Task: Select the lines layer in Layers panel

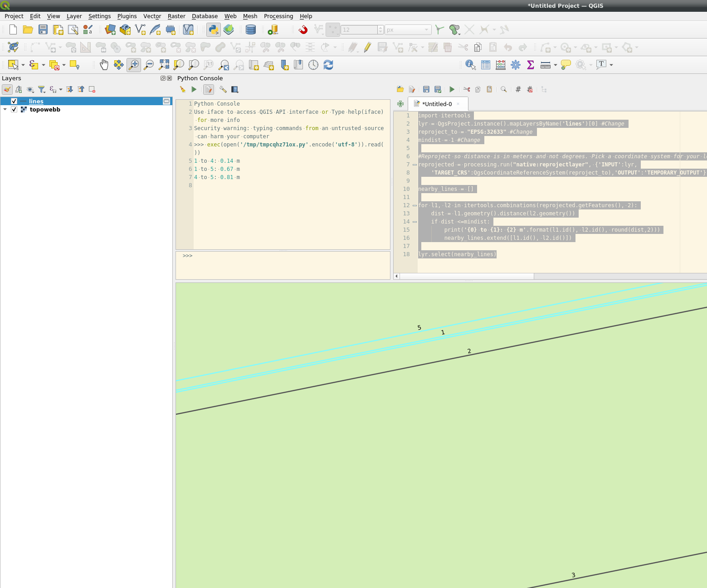Action: tap(86, 101)
